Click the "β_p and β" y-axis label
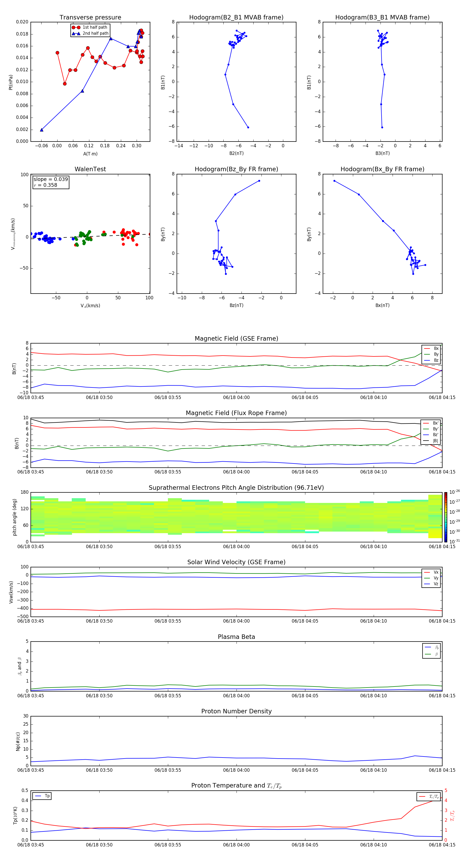The height and width of the screenshot is (868, 473). tap(20, 666)
